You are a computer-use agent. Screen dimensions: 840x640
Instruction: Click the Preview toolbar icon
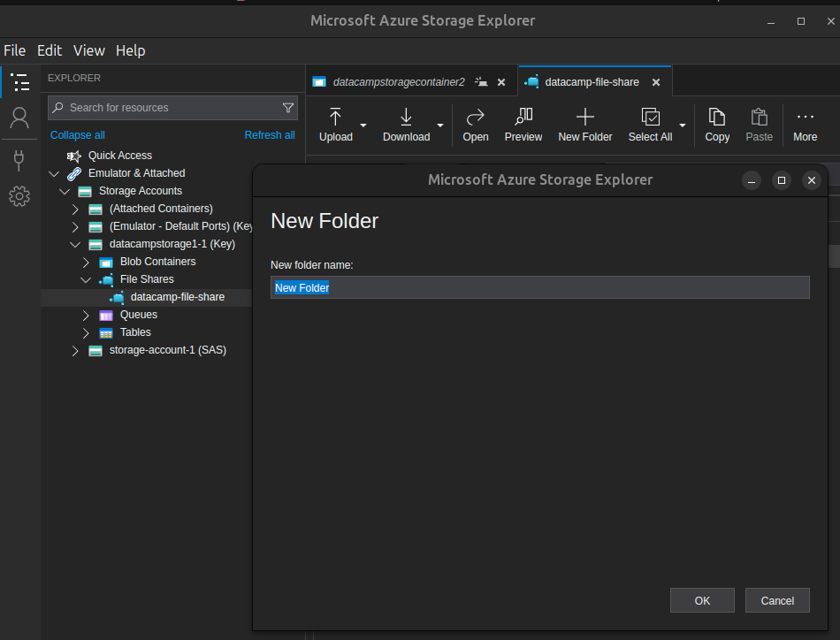coord(523,124)
